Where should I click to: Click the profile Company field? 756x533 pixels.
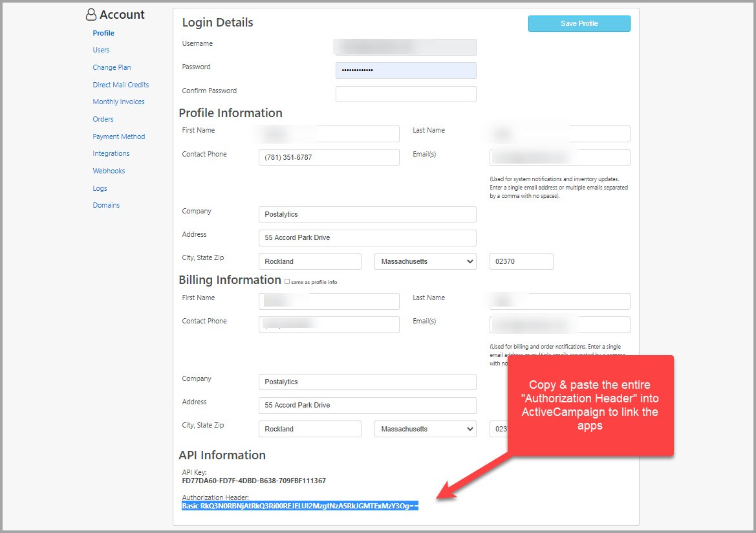coord(367,214)
